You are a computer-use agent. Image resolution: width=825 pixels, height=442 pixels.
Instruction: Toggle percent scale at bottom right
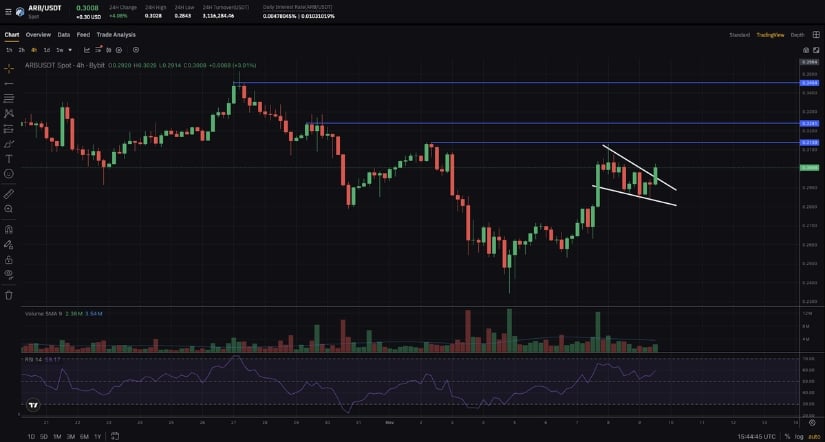click(788, 436)
